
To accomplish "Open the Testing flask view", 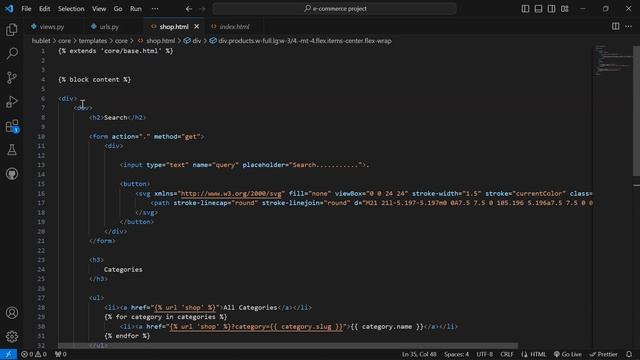I will 12,150.
